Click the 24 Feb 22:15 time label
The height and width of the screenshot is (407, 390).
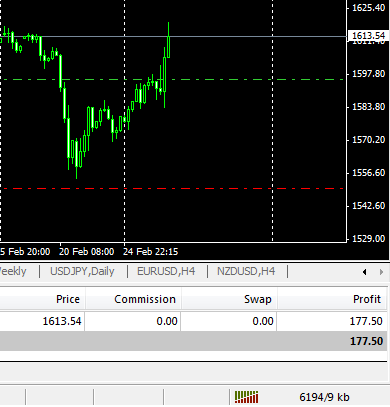coord(150,251)
